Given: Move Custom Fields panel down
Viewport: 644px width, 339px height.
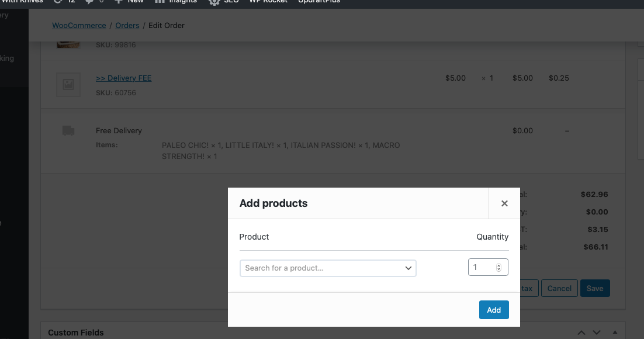Looking at the screenshot, I should tap(596, 333).
